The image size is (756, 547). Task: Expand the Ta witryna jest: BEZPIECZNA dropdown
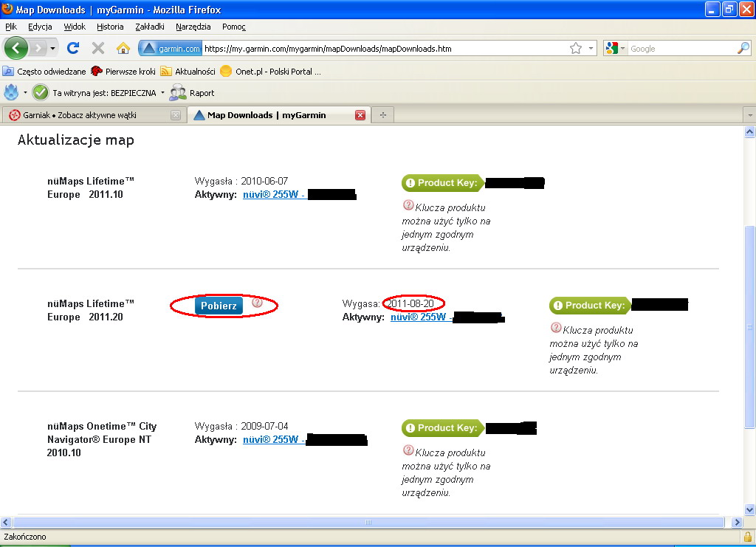pyautogui.click(x=162, y=92)
